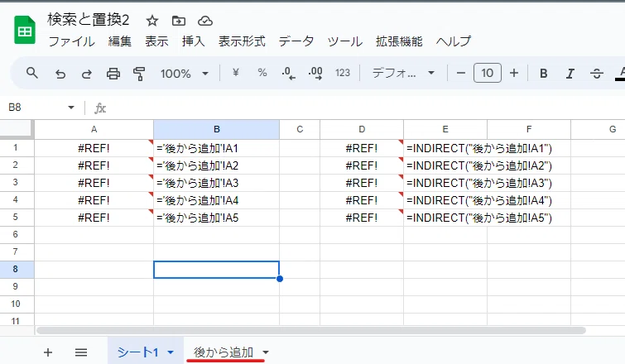Rename the document title 検索と置換2
Viewport: 625px width, 364px height.
pyautogui.click(x=88, y=20)
